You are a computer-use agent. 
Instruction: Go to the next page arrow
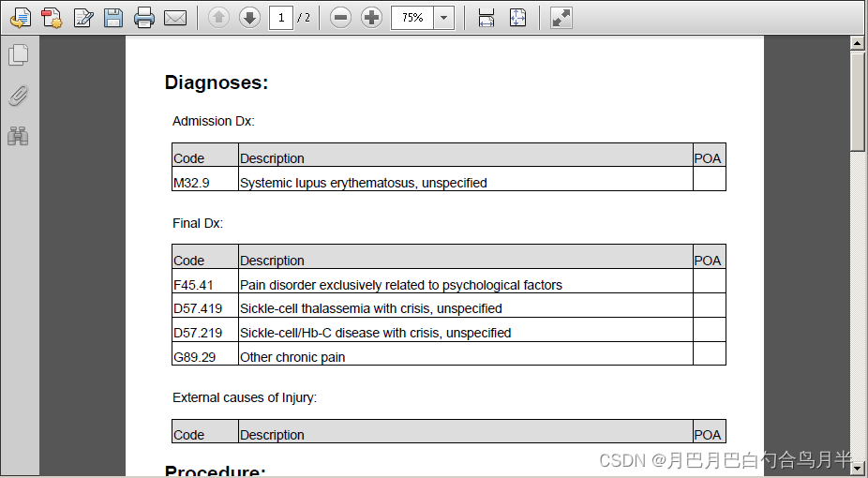[x=249, y=18]
